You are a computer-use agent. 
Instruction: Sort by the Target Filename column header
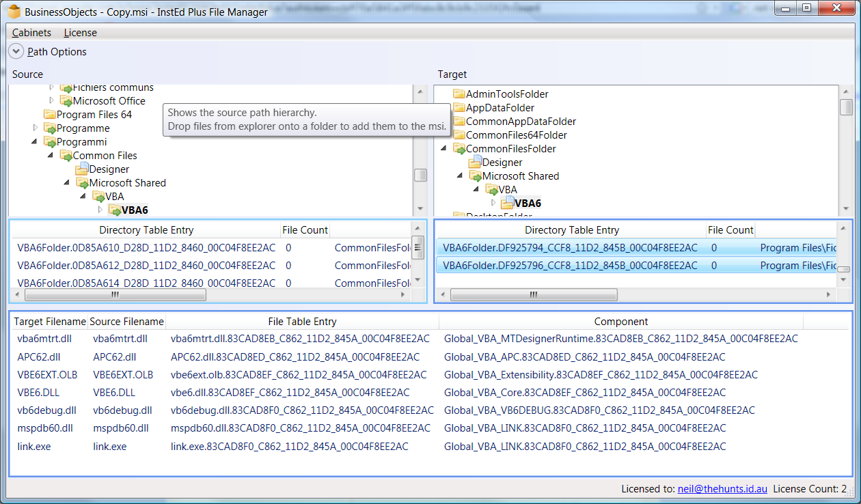[x=51, y=322]
